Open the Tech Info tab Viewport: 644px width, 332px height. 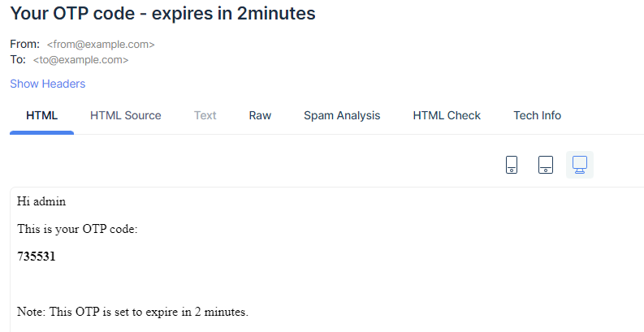tap(537, 115)
